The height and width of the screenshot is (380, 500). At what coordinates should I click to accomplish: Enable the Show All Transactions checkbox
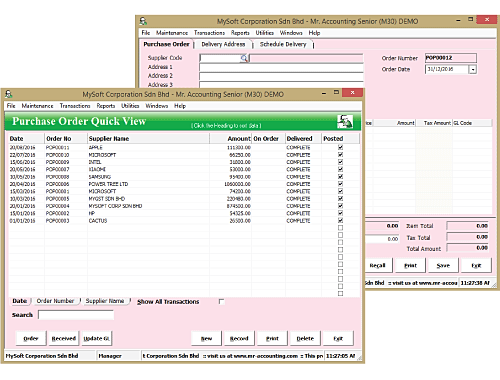(221, 302)
